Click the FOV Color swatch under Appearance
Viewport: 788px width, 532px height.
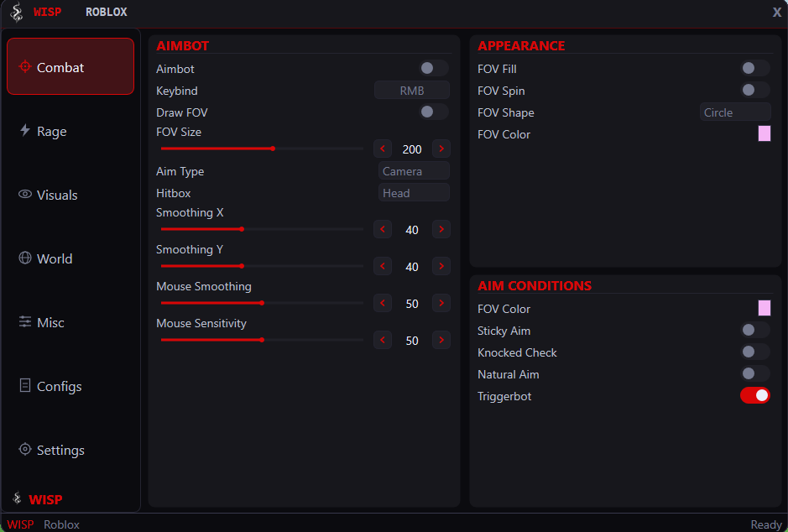pyautogui.click(x=764, y=133)
